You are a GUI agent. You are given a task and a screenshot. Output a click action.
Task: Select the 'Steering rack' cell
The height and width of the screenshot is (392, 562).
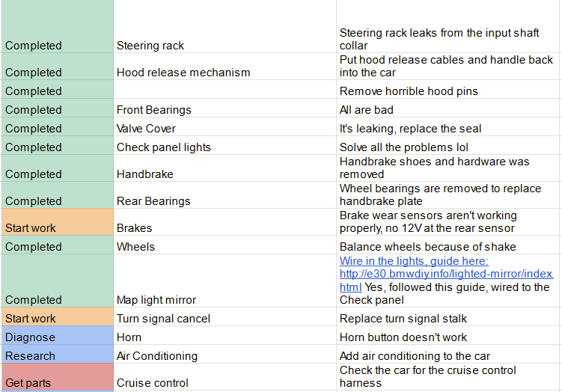click(150, 46)
